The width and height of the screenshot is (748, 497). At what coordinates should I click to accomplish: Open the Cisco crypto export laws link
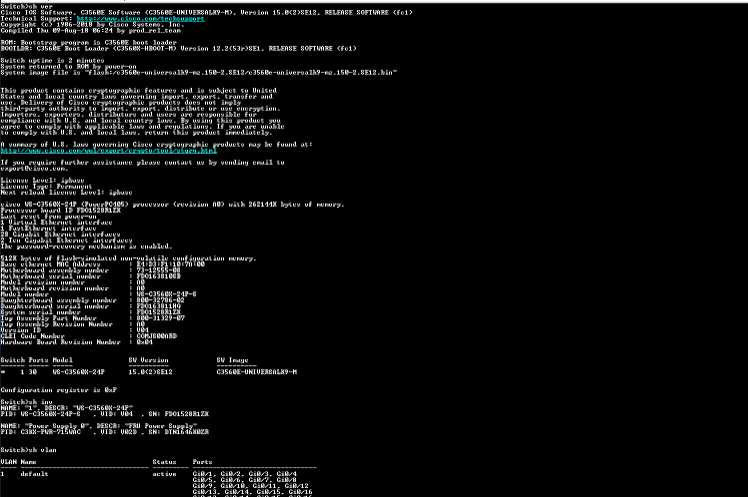pos(108,150)
